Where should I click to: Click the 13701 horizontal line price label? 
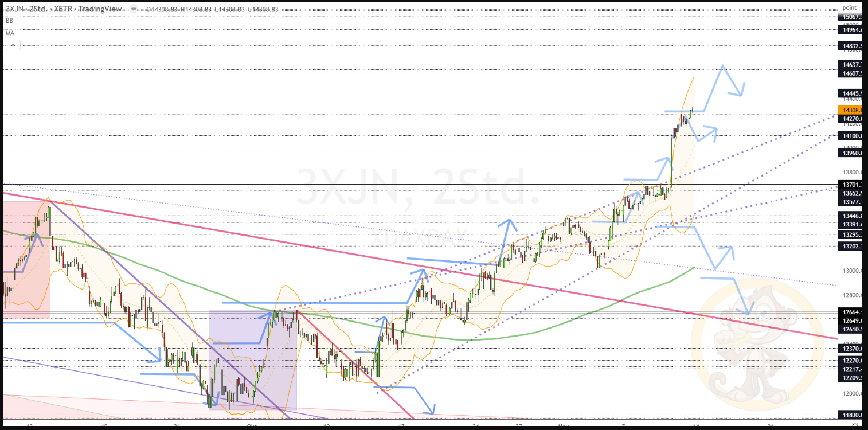850,185
